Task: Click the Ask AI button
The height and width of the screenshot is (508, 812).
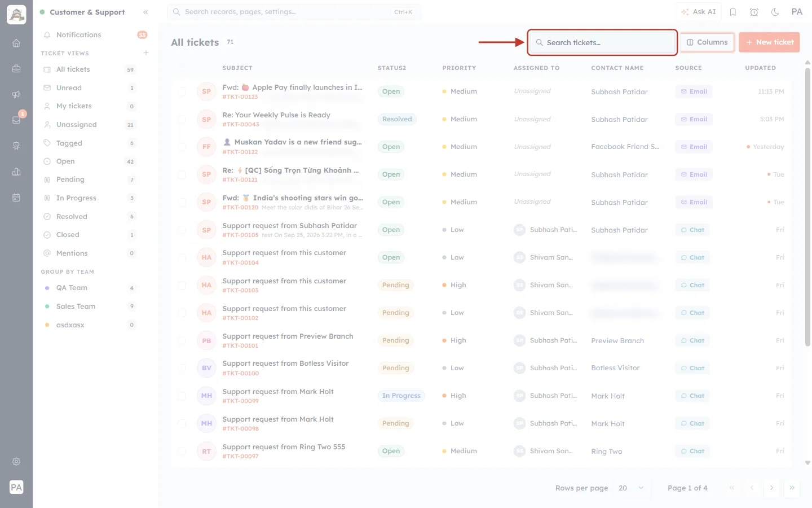Action: tap(698, 12)
